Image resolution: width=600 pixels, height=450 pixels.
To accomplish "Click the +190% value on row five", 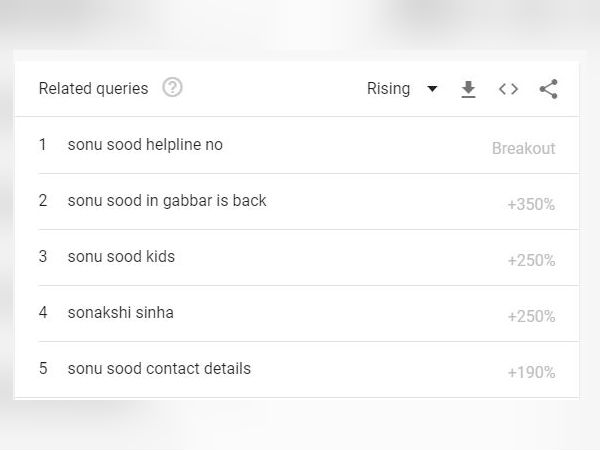I will [531, 372].
